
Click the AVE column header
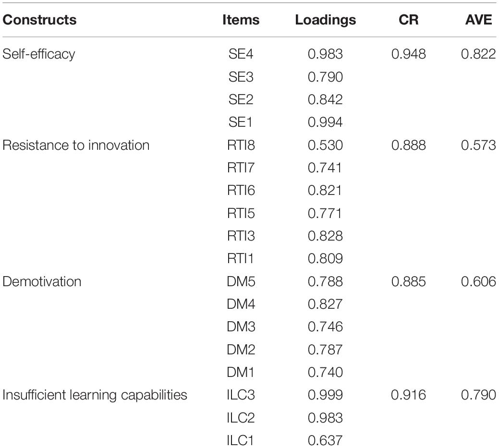[x=478, y=20]
